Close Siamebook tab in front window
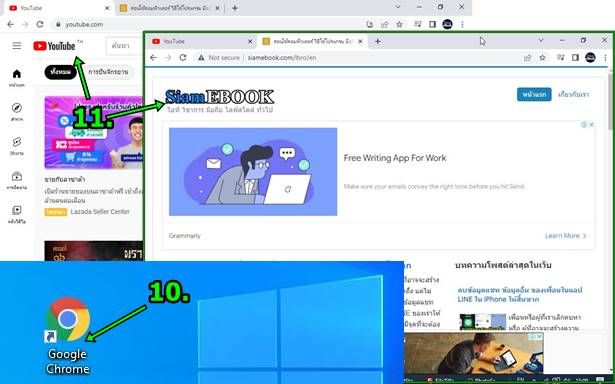Image resolution: width=615 pixels, height=384 pixels. click(360, 41)
